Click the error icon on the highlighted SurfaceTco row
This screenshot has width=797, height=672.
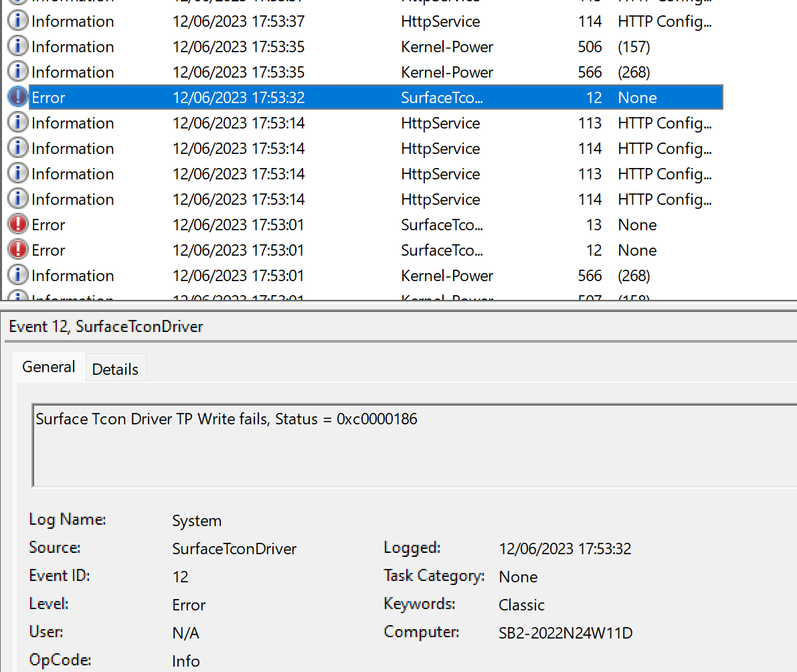[x=17, y=96]
